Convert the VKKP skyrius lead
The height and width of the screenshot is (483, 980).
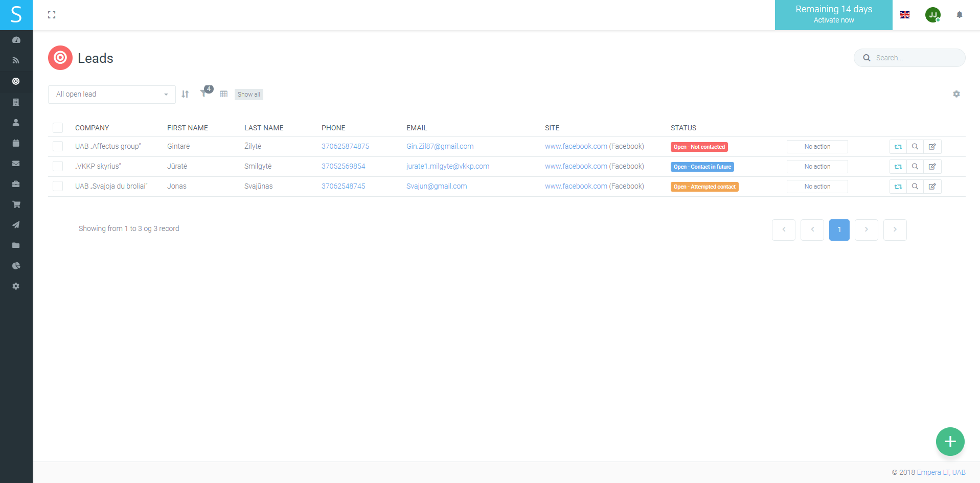898,167
